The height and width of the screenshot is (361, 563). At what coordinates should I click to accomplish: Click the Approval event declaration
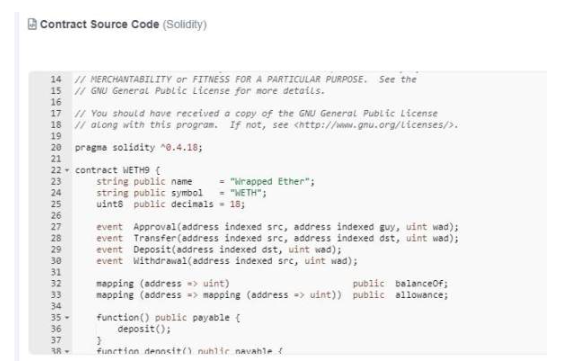pos(277,227)
